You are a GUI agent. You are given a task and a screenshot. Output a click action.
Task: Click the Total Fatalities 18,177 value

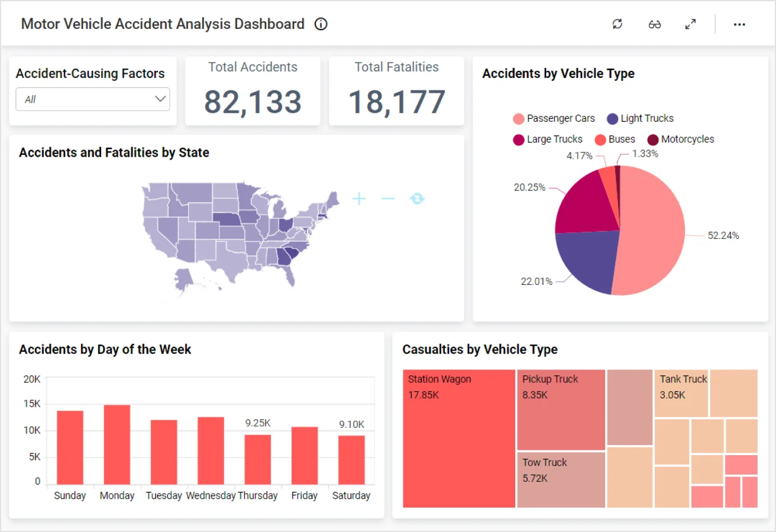[x=397, y=102]
